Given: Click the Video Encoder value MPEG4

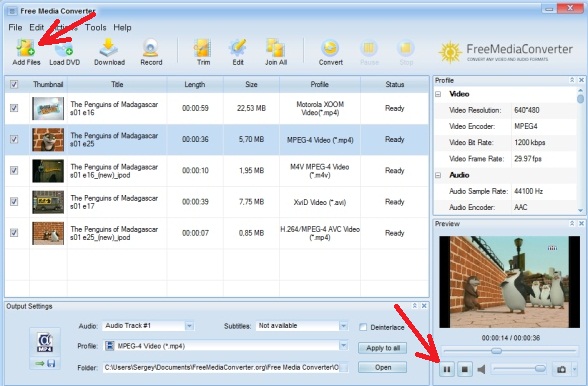Looking at the screenshot, I should pos(525,126).
